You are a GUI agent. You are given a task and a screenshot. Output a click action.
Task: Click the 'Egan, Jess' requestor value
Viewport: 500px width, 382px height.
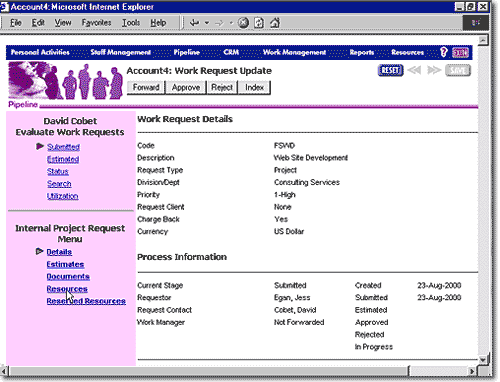[x=292, y=298]
